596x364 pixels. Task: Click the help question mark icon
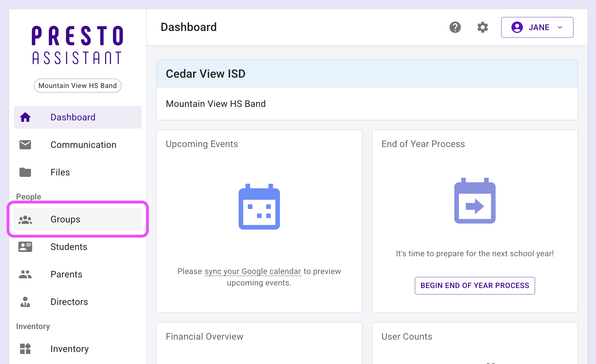pos(455,27)
